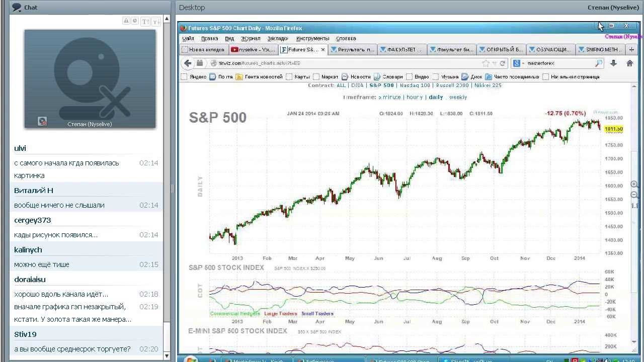The image size is (644, 362).
Task: Open the Часто посещаемые bookmark folder
Action: click(513, 77)
